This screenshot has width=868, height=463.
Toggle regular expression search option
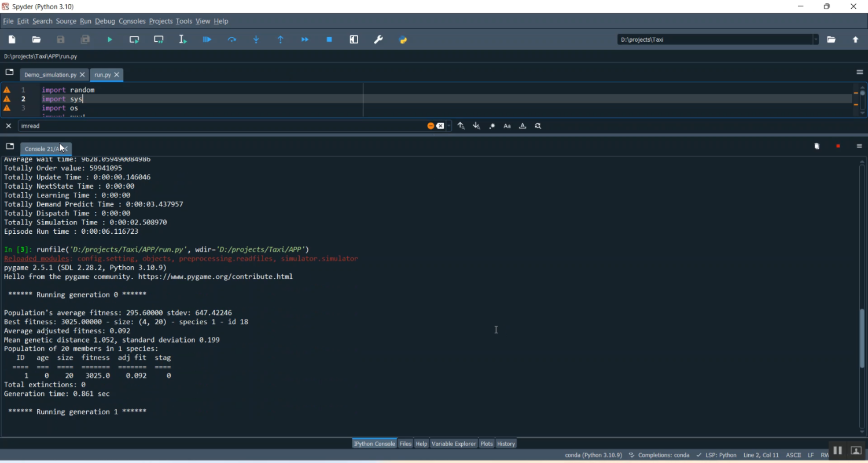coord(492,126)
